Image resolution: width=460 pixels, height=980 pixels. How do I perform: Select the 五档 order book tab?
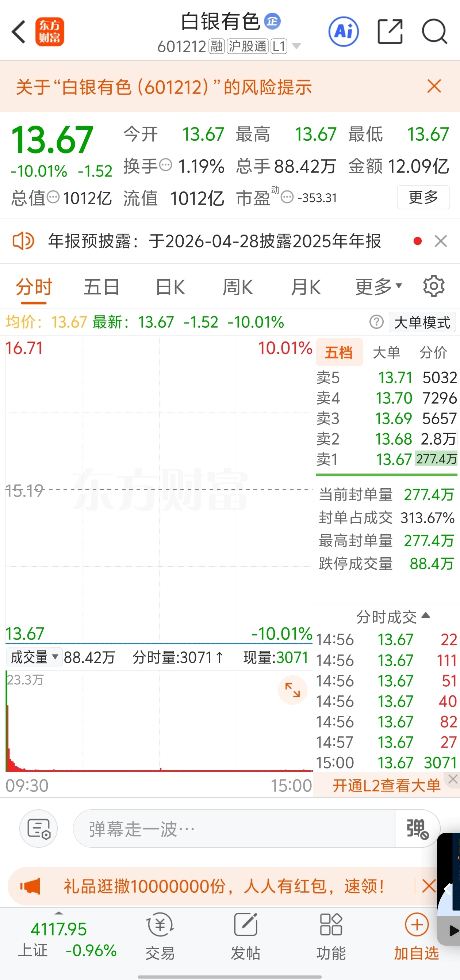339,352
